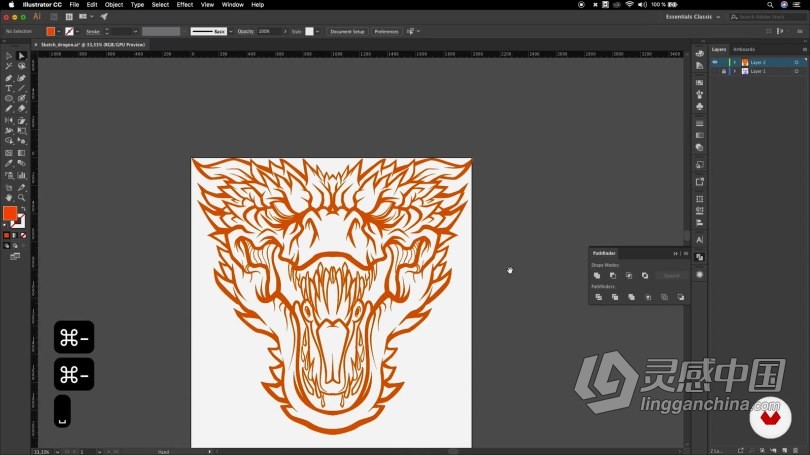Expand Layer 2 disclosure arrow
This screenshot has height=455, width=810.
pyautogui.click(x=735, y=62)
